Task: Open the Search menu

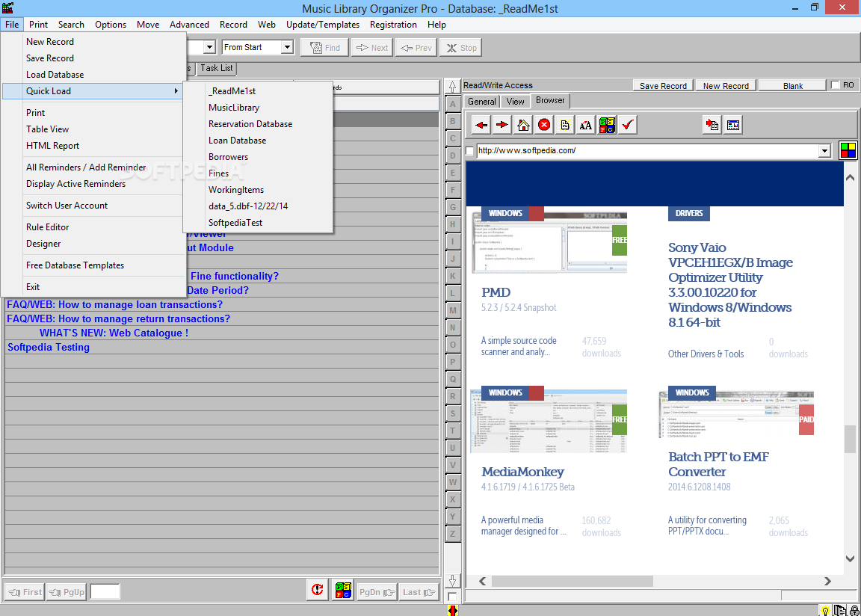Action: pos(72,25)
